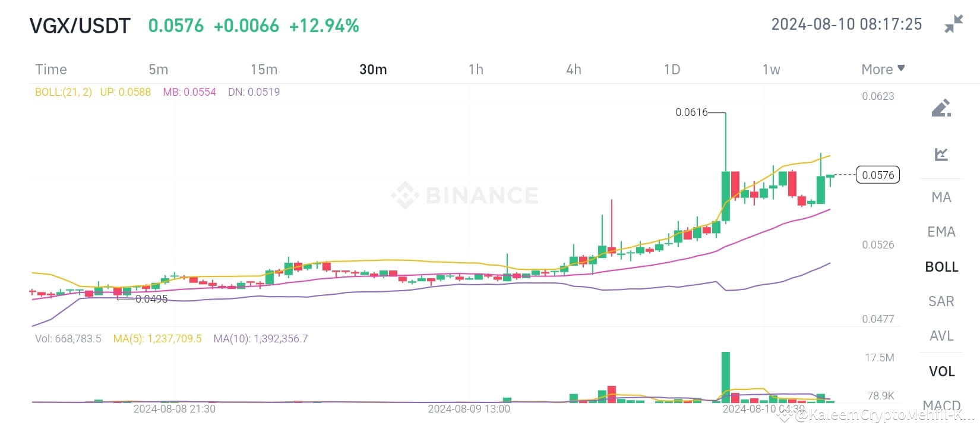Switch to the 1D timeframe tab
The width and height of the screenshot is (980, 428).
(672, 69)
